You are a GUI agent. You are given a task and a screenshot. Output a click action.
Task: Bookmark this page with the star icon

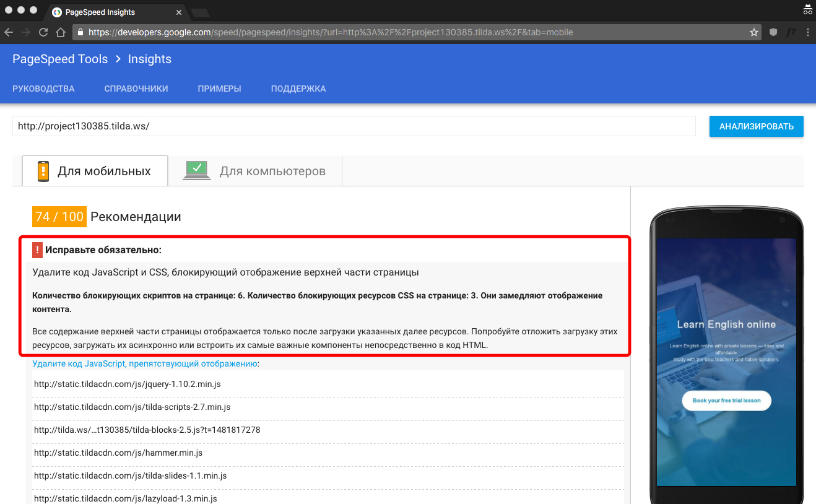click(x=754, y=32)
